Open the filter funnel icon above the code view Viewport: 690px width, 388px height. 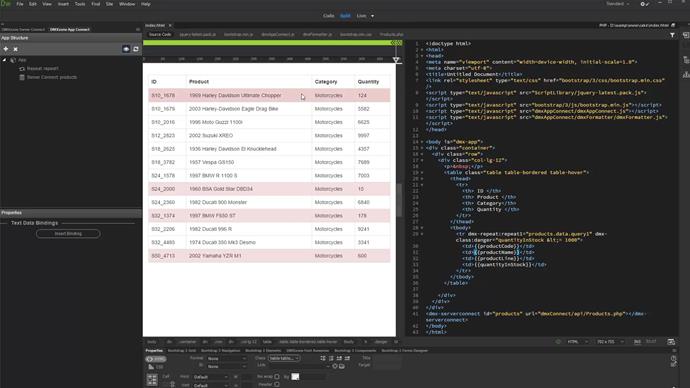click(672, 35)
